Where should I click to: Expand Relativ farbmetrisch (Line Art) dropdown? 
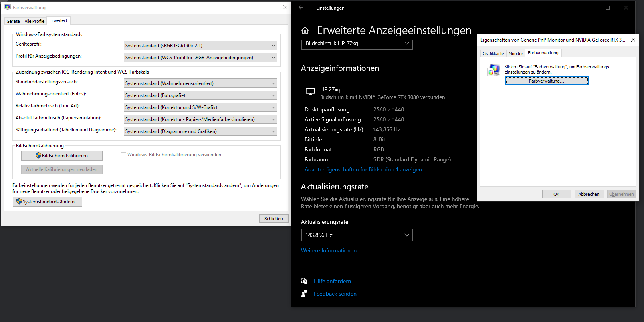point(200,107)
